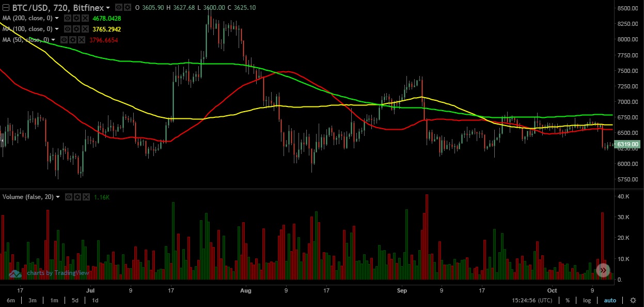Collapse the chart legend with the minus box
Screen dimensions: 644x307
coord(6,8)
